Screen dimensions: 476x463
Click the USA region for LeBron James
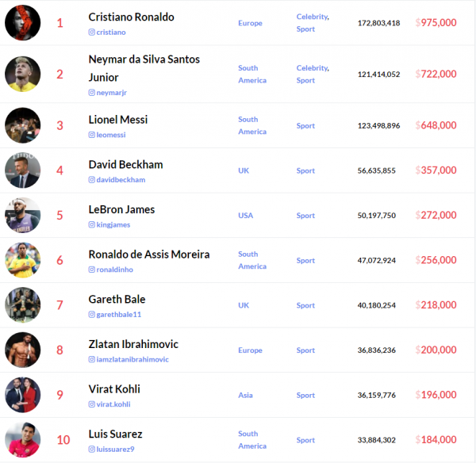[x=245, y=216]
